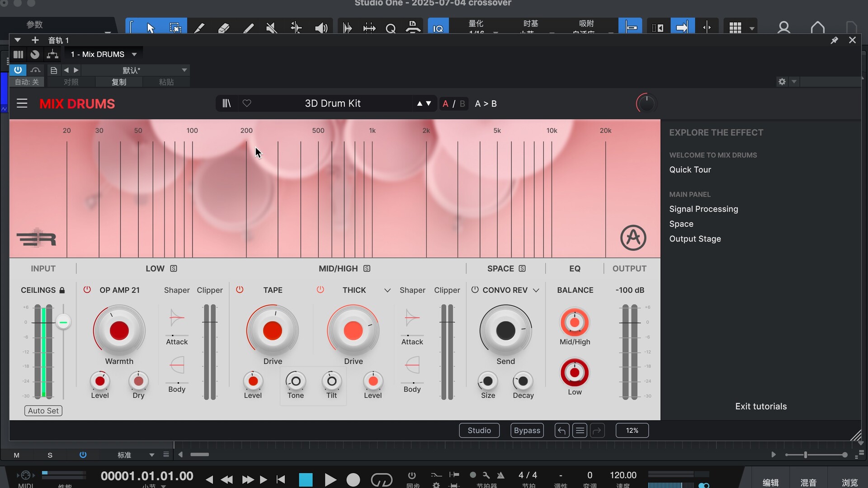Expand arrow next to settings gear

[794, 82]
